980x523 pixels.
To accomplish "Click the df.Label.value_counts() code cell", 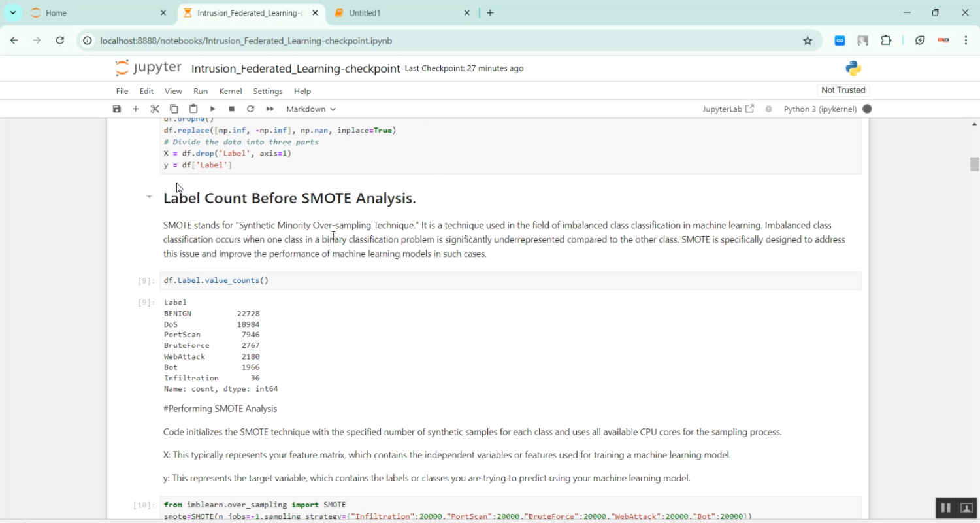I will tap(510, 280).
